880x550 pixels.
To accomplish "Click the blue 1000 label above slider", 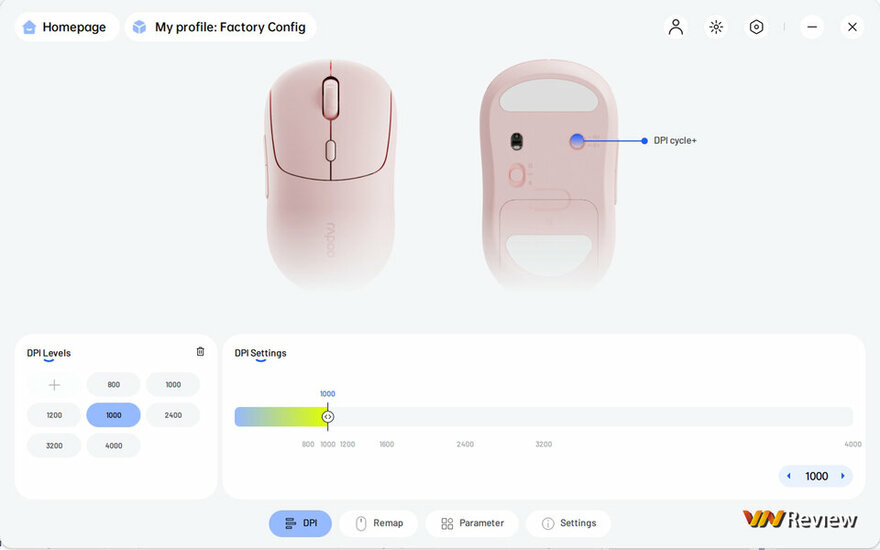I will 327,394.
